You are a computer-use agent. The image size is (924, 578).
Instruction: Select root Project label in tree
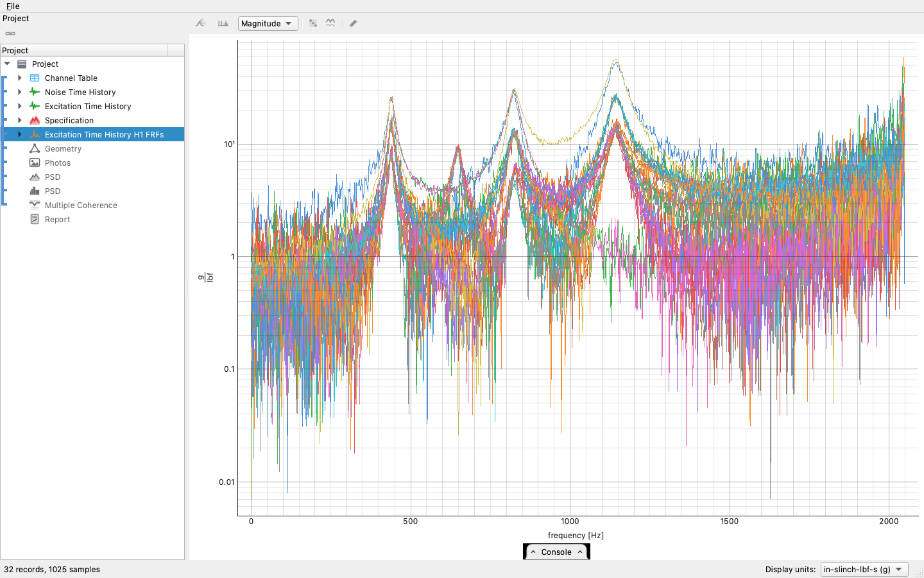tap(45, 64)
